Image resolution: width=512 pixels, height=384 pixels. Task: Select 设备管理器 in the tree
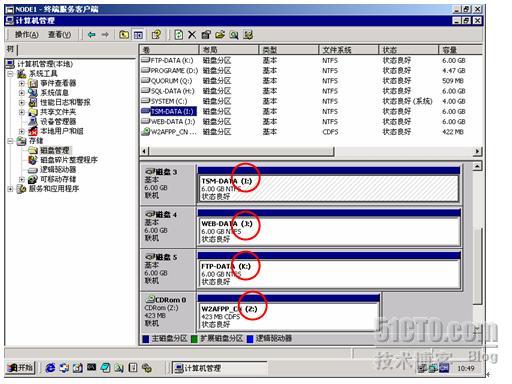58,122
